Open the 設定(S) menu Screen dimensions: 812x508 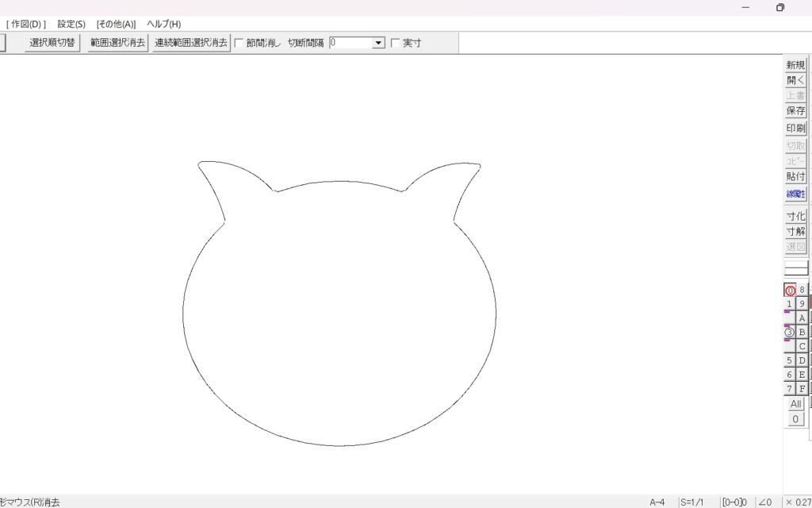point(71,24)
